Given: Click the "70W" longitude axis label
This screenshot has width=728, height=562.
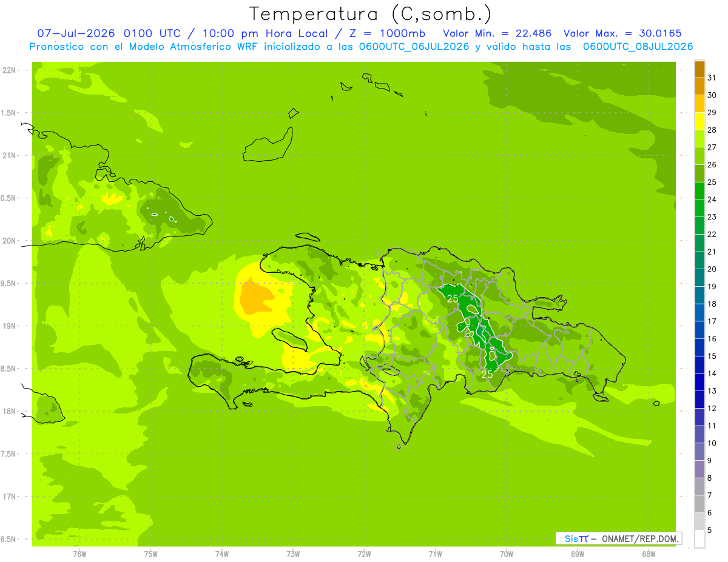Looking at the screenshot, I should click(x=507, y=554).
